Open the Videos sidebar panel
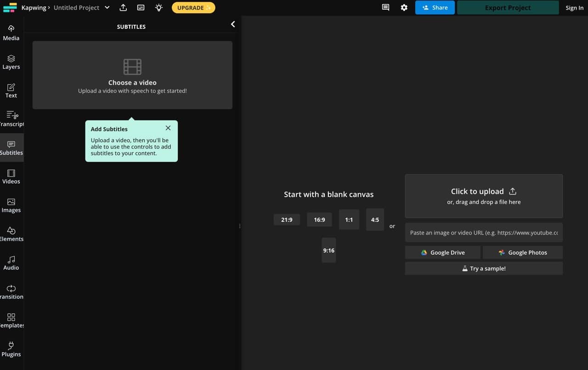 click(11, 177)
